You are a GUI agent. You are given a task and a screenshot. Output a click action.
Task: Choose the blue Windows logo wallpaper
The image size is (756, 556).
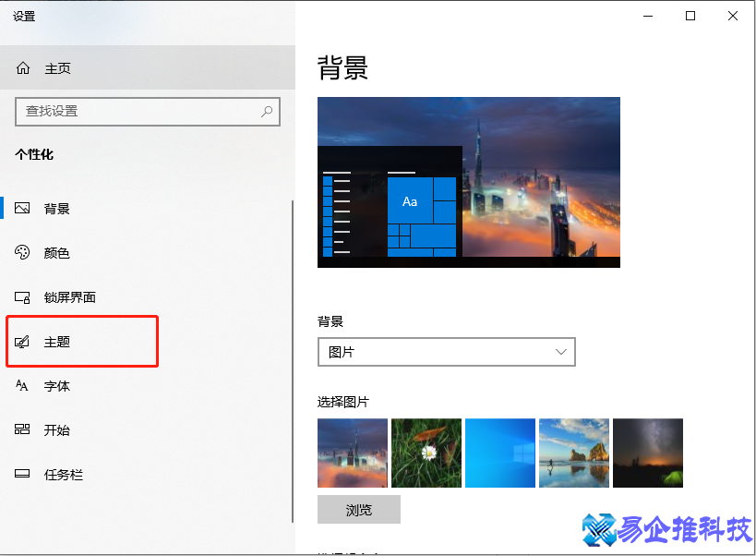(x=499, y=453)
